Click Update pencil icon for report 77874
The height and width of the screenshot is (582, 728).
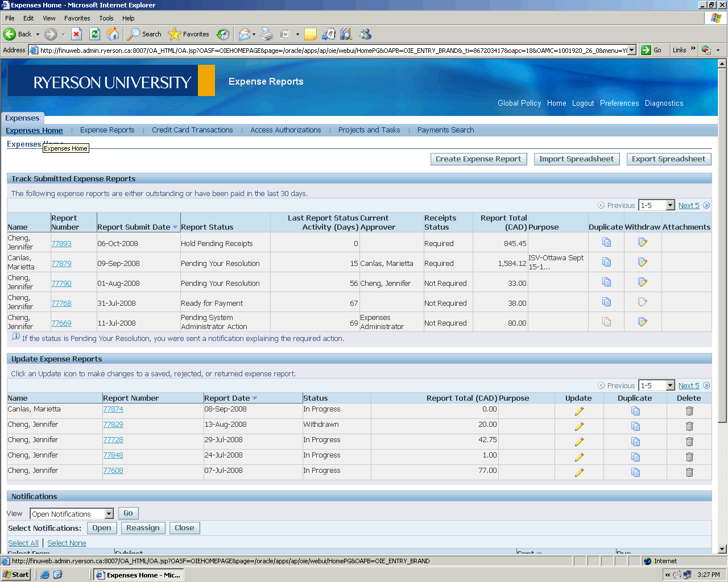tap(579, 411)
